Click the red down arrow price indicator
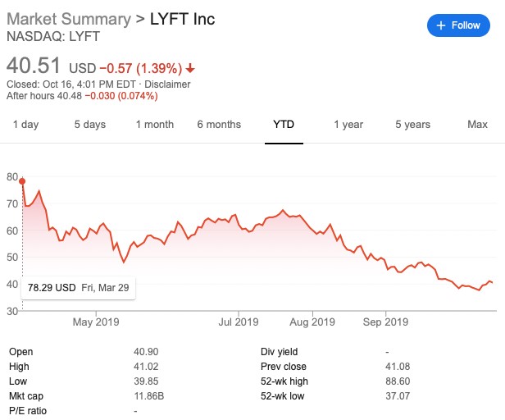505x420 pixels. click(x=190, y=67)
